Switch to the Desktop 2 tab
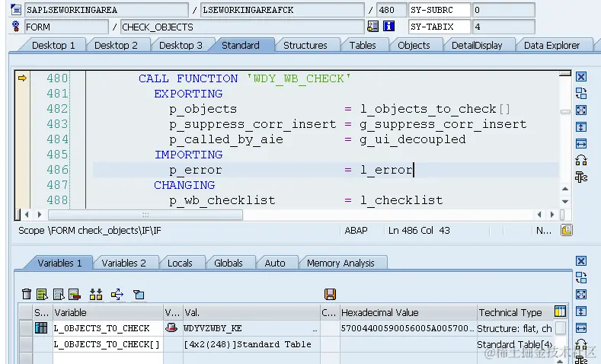The width and height of the screenshot is (601, 364). click(x=116, y=45)
